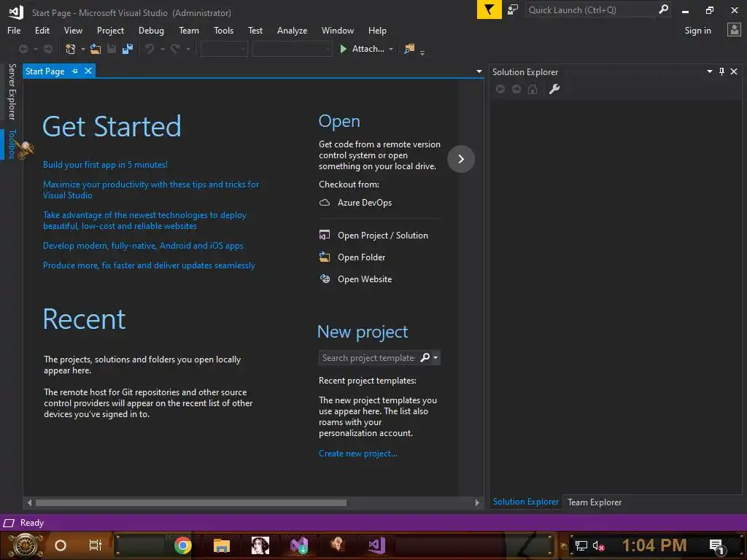This screenshot has width=747, height=560.
Task: Click the Navigate Backward toolbar icon
Action: coord(23,49)
